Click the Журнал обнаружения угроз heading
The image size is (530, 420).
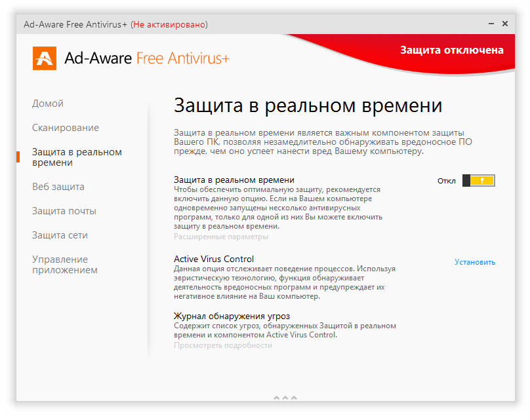[232, 316]
